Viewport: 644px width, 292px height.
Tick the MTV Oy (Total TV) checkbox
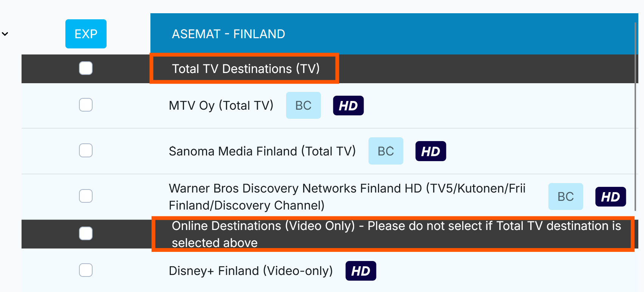point(86,105)
